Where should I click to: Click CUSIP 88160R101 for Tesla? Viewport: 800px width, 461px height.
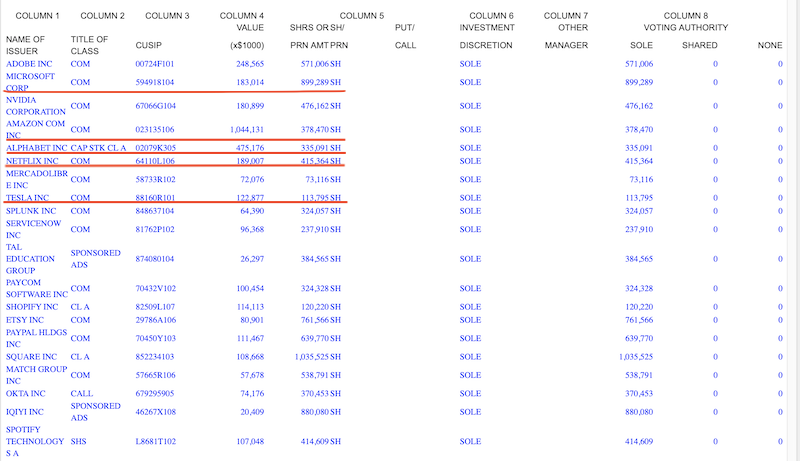(x=155, y=197)
